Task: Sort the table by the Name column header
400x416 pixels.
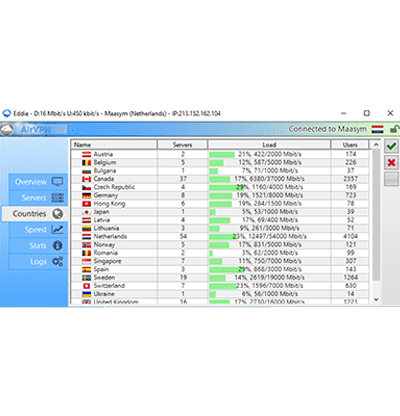Action: tap(114, 145)
